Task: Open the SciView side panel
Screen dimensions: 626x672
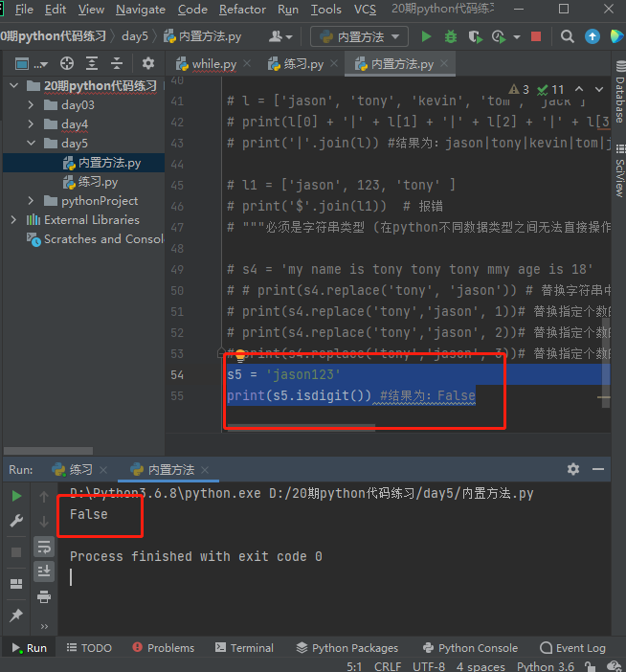Action: pos(619,170)
